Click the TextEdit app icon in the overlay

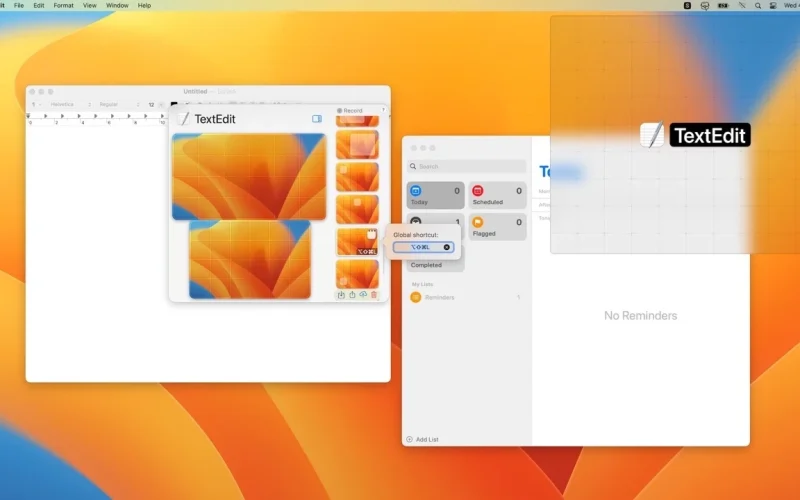[x=652, y=135]
